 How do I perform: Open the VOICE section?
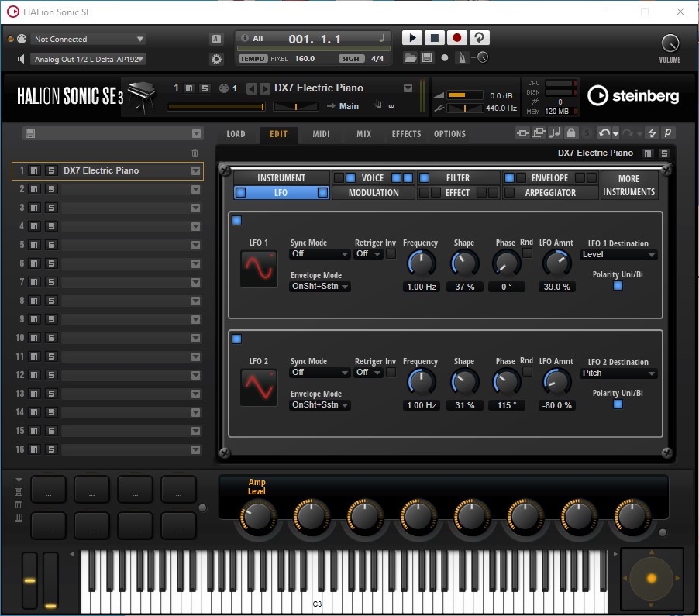click(x=373, y=178)
